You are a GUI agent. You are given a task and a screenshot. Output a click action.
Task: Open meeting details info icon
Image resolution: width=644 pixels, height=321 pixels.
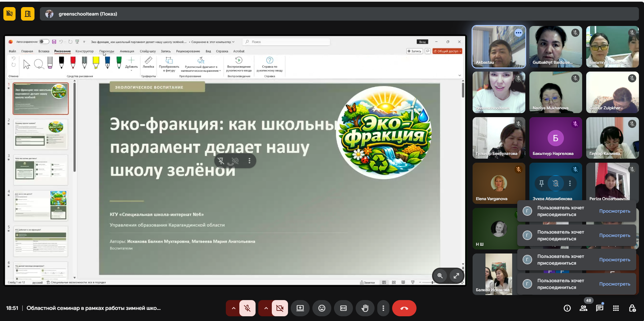coord(567,308)
